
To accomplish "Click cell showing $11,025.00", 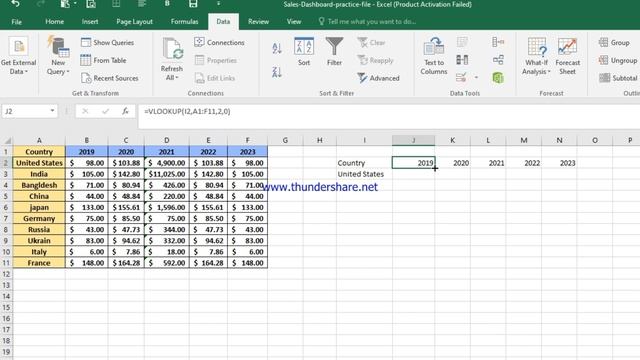I will [x=167, y=174].
